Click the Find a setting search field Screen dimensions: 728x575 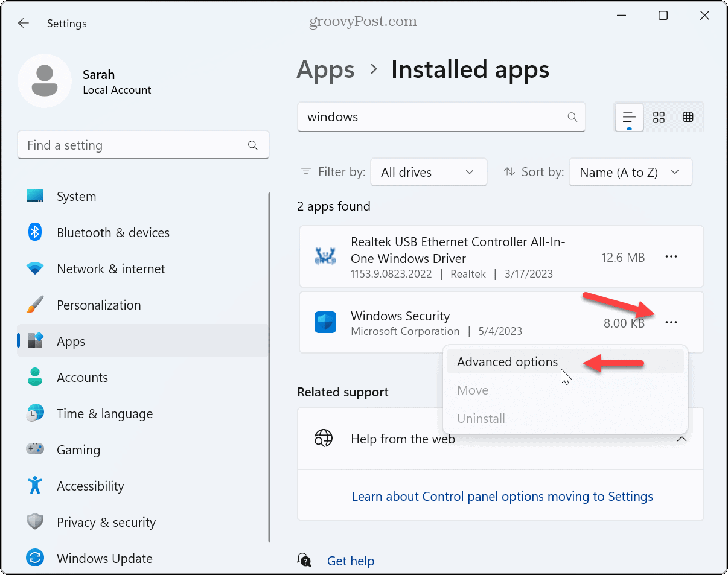143,145
